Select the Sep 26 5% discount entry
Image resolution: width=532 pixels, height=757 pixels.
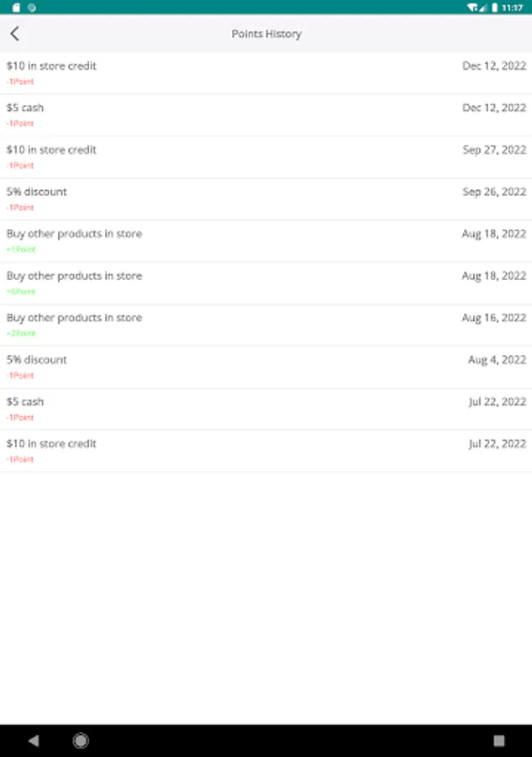tap(266, 199)
